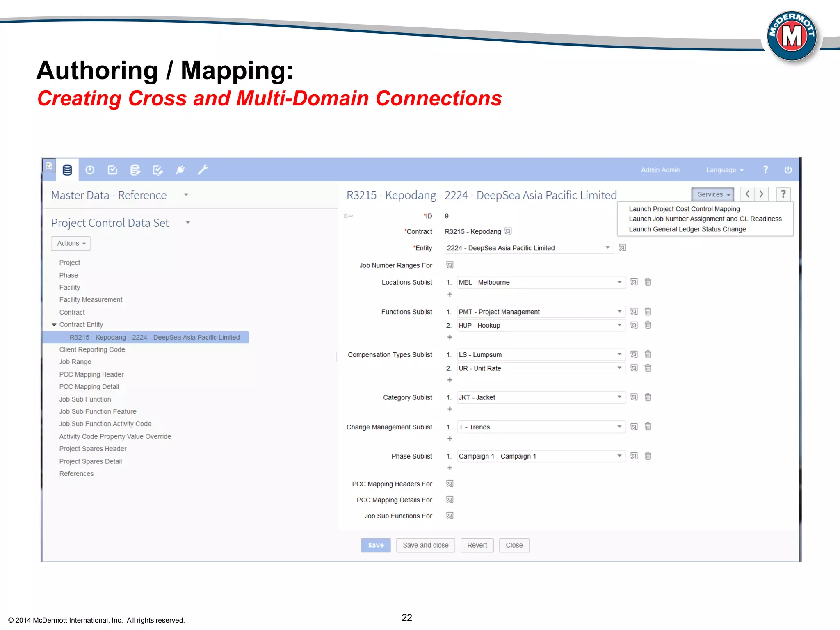Open the wrench settings icon in toolbar

[203, 170]
